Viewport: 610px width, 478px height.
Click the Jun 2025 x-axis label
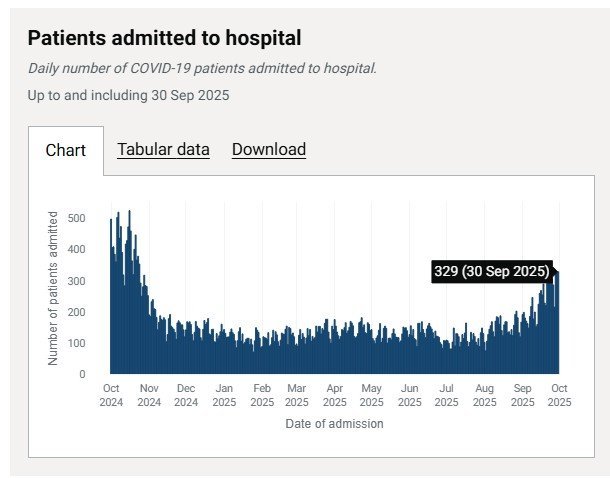[410, 395]
